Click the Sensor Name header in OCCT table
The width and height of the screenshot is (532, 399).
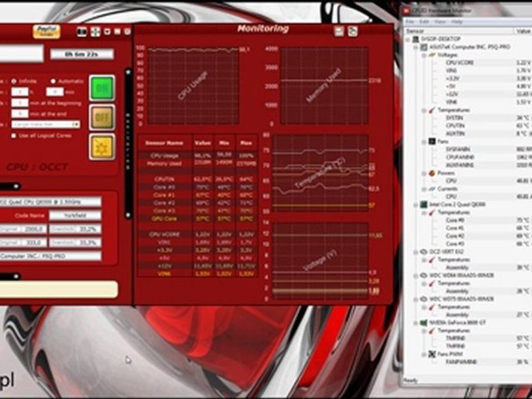pos(165,143)
